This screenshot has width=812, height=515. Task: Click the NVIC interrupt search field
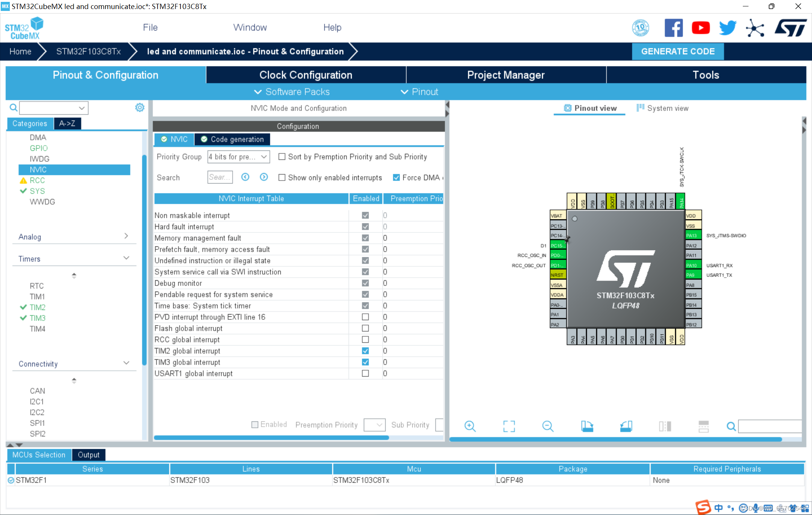pos(220,177)
